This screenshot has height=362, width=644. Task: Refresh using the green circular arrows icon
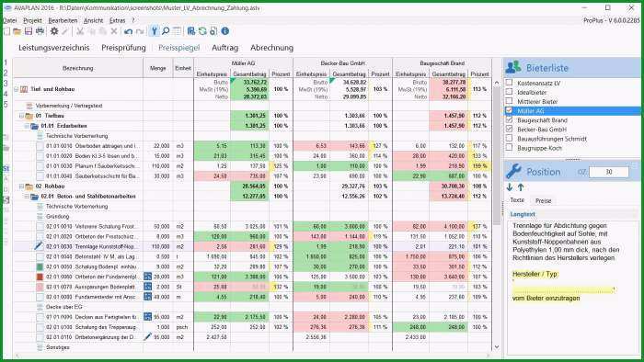click(x=202, y=31)
